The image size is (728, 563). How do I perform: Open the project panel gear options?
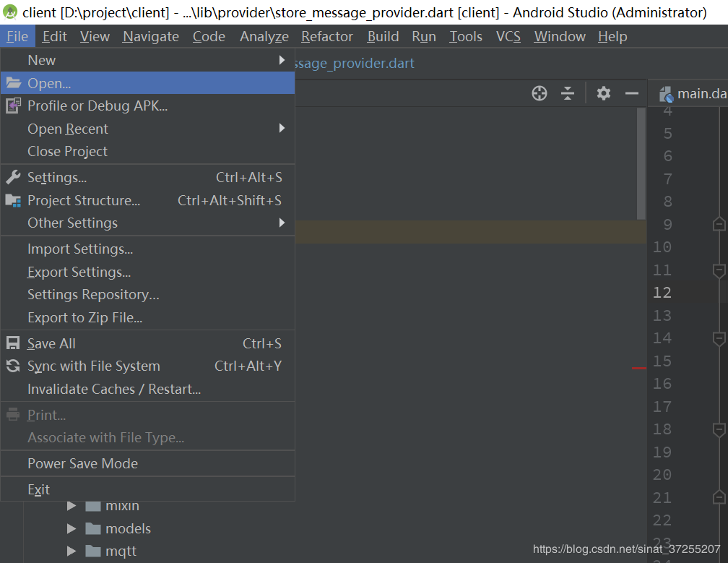[x=604, y=93]
